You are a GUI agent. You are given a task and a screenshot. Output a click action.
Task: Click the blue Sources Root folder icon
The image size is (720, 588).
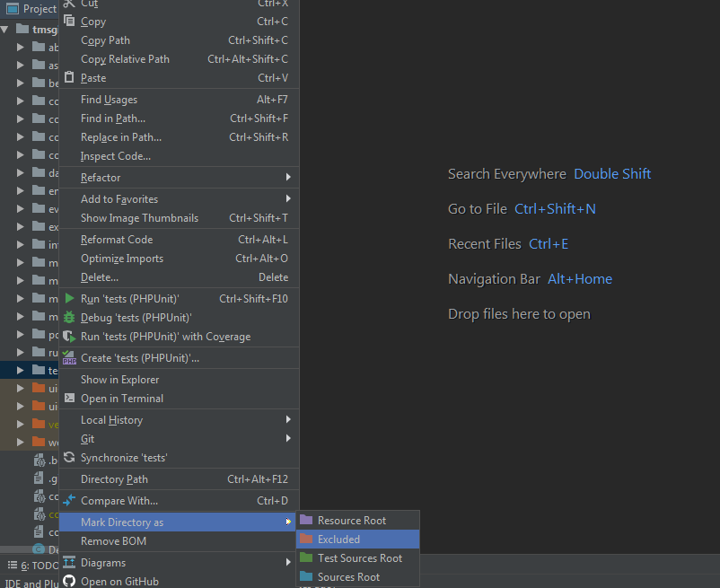click(x=306, y=576)
